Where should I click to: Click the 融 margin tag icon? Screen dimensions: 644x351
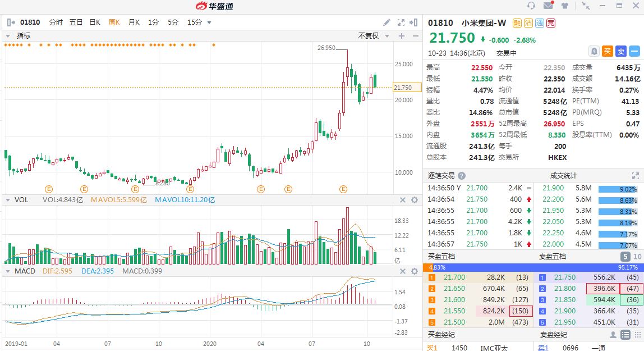pyautogui.click(x=517, y=23)
